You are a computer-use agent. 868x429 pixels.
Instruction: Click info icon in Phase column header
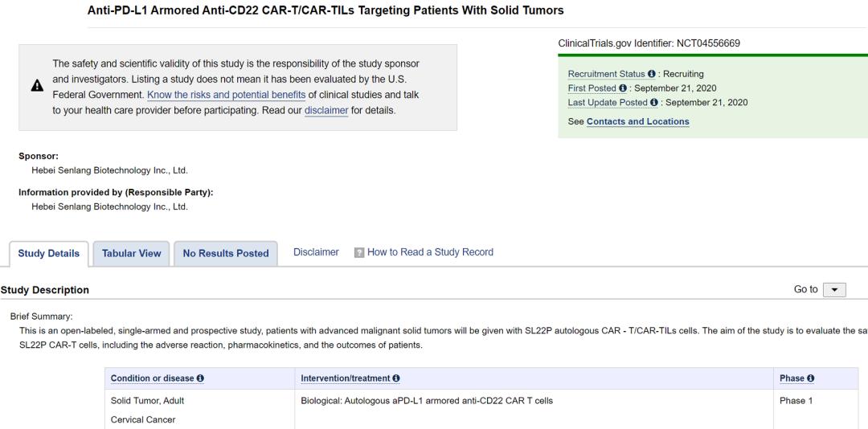[x=810, y=378]
